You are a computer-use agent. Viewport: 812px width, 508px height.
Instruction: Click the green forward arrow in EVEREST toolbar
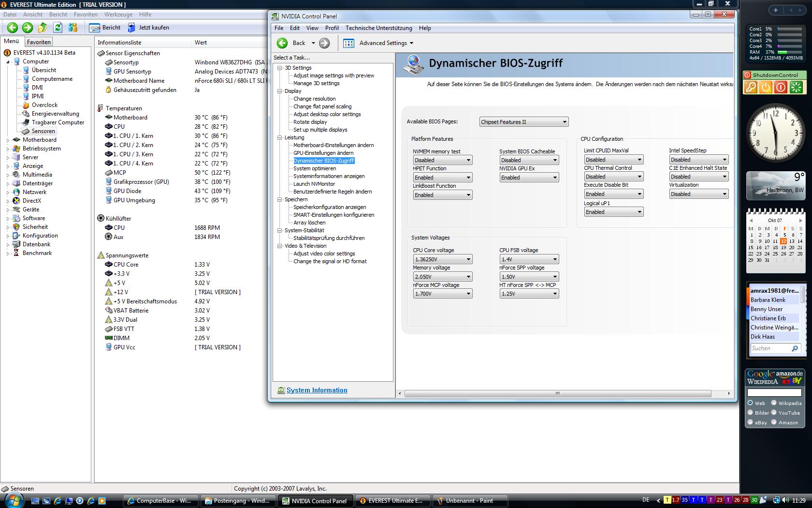28,28
